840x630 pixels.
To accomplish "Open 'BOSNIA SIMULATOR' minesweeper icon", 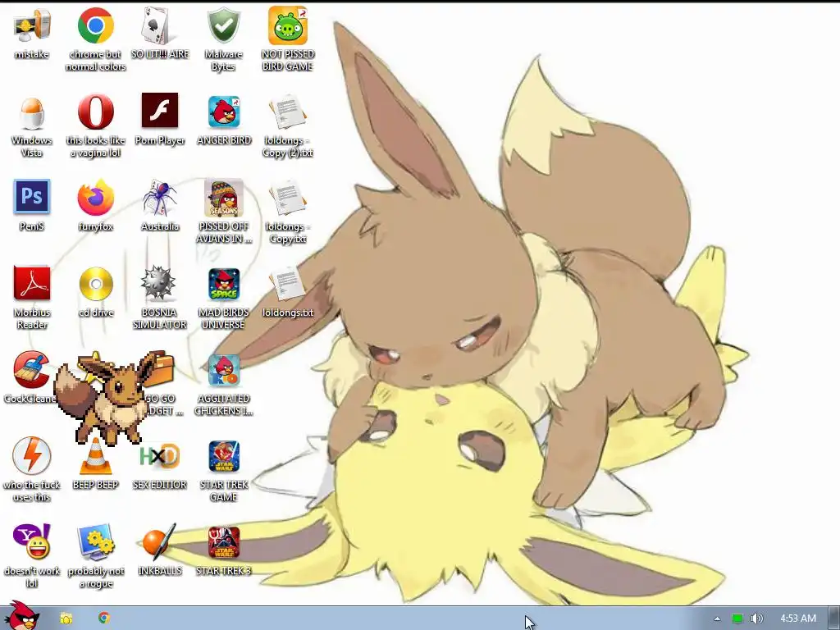I will (158, 283).
